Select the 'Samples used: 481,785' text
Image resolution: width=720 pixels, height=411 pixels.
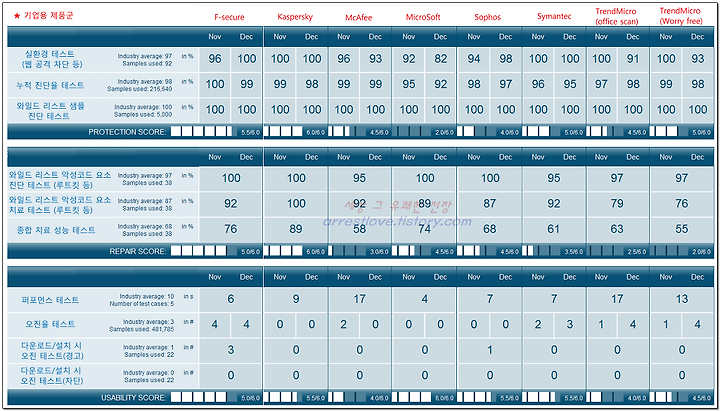pos(141,329)
